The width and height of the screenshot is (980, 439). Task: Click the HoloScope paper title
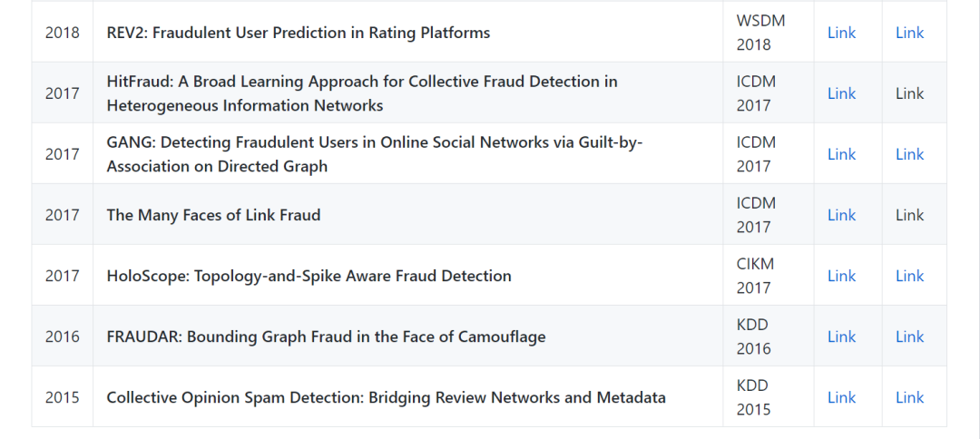pos(309,276)
